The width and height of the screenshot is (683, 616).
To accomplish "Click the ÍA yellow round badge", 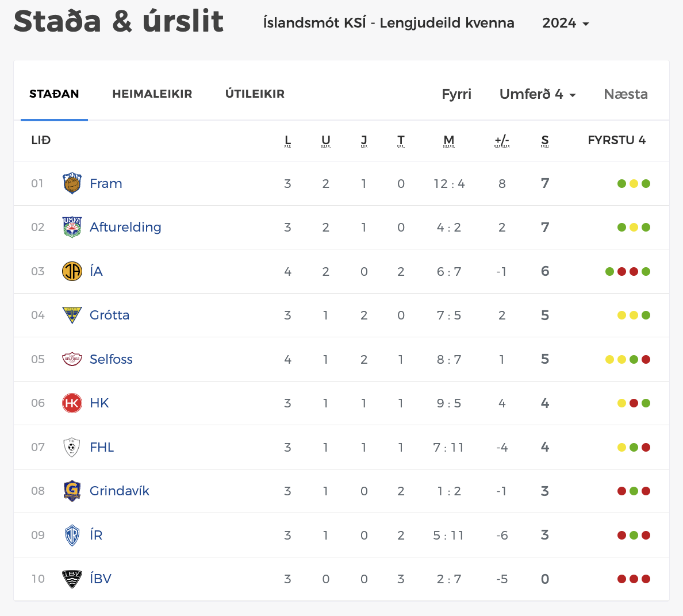I will pos(72,271).
